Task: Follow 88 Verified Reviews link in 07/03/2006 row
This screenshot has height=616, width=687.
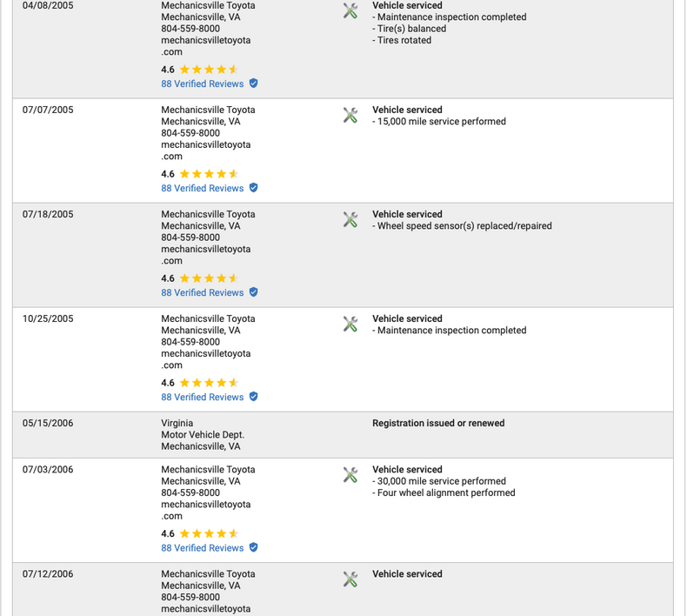Action: click(202, 547)
